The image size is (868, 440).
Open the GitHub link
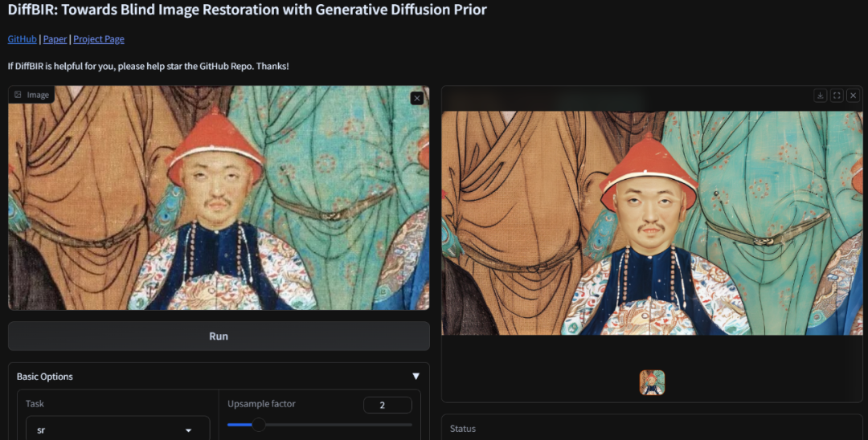[x=23, y=39]
